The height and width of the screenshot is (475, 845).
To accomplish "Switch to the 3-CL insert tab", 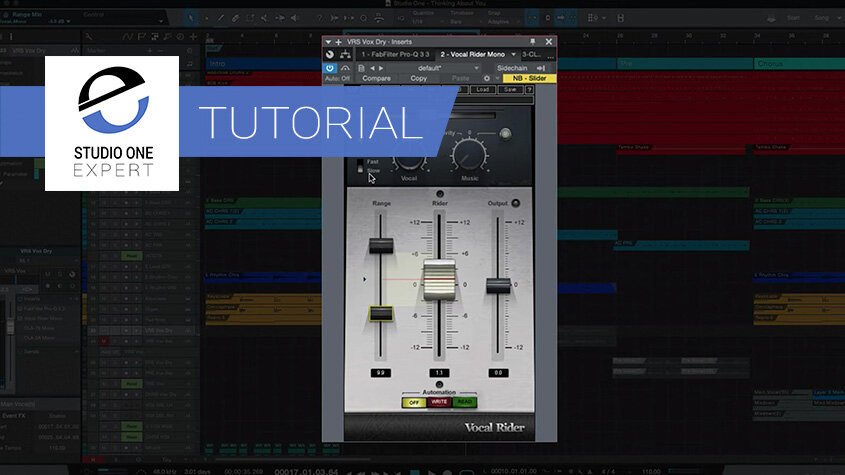I will pyautogui.click(x=531, y=54).
